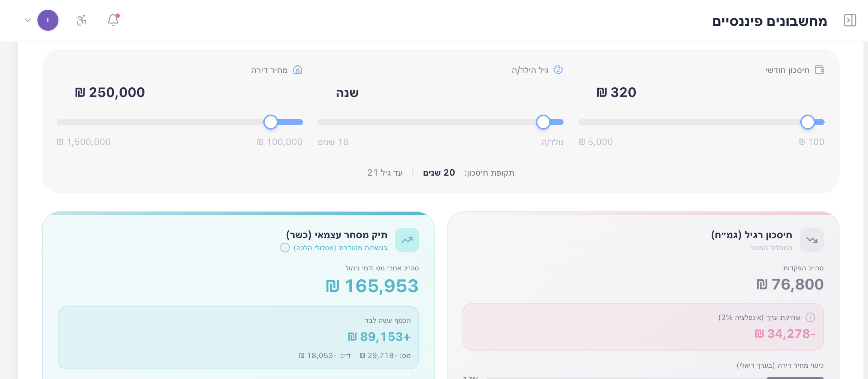Click the גיל הילד/ה slider handle
Screen dimensions: 868x379
[543, 122]
